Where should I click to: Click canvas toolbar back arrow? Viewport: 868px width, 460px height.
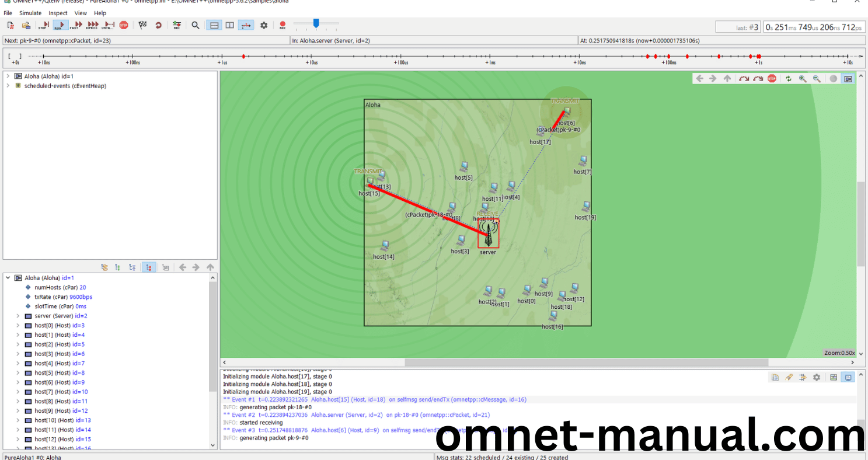(x=699, y=78)
